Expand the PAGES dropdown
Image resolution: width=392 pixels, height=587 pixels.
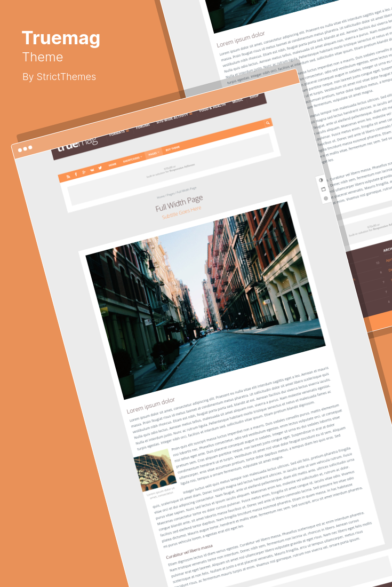(x=154, y=154)
